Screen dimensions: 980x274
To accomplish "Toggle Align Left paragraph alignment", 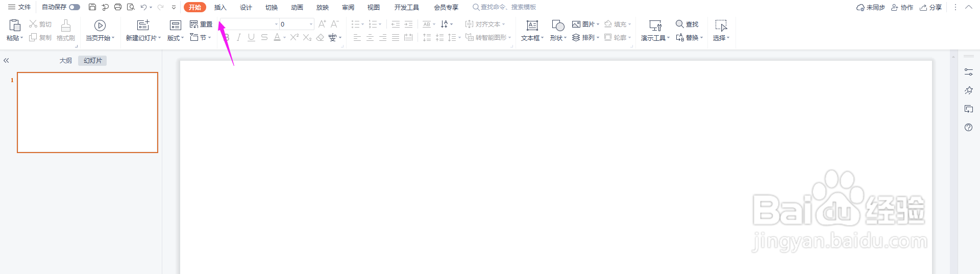I will pos(357,37).
